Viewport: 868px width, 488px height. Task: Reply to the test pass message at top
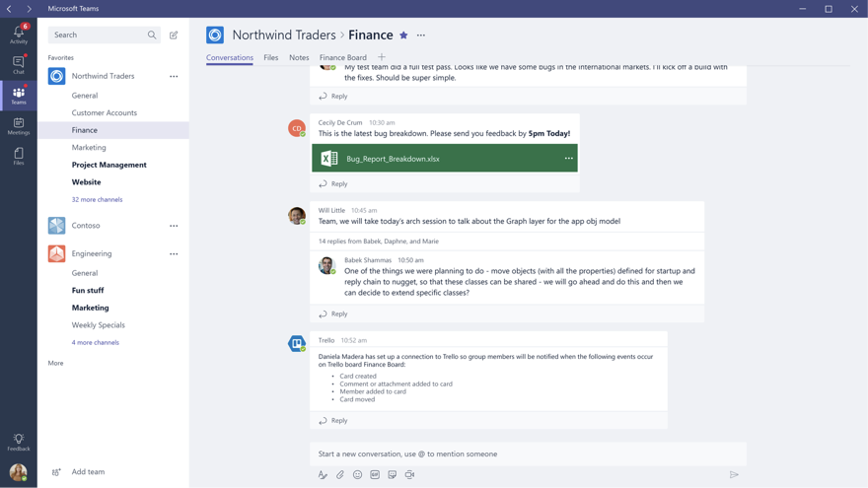tap(333, 97)
